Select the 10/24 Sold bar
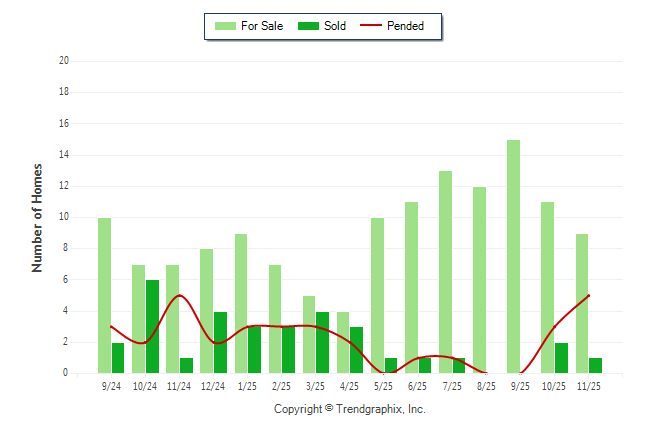646x434 pixels. point(153,326)
